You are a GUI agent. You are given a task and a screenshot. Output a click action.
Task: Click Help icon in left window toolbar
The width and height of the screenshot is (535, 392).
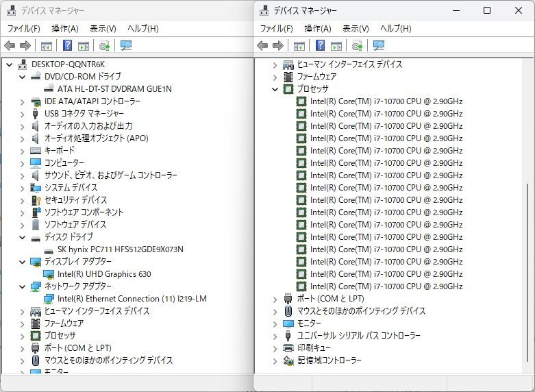68,45
